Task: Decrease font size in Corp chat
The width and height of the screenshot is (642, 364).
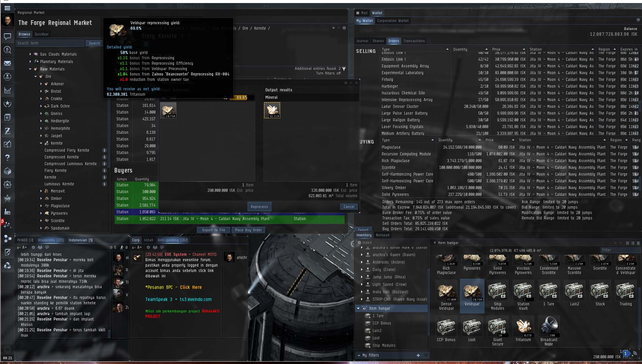Action: coord(134,247)
